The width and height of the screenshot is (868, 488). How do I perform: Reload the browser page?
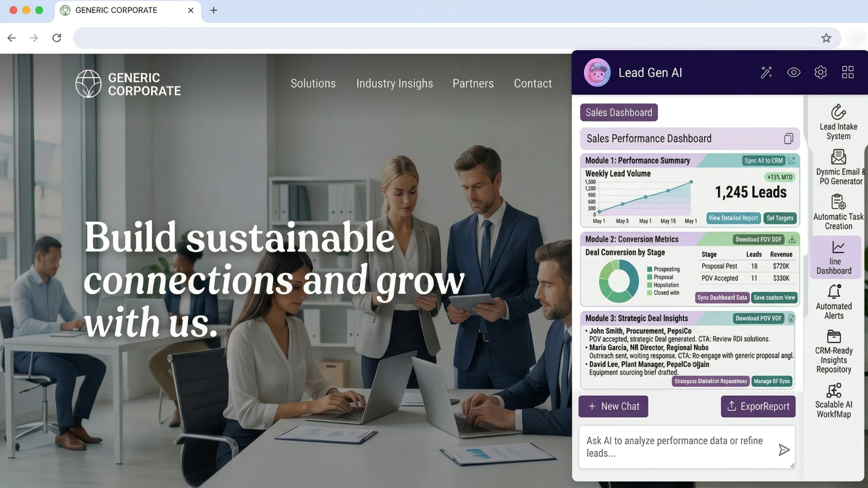click(57, 38)
